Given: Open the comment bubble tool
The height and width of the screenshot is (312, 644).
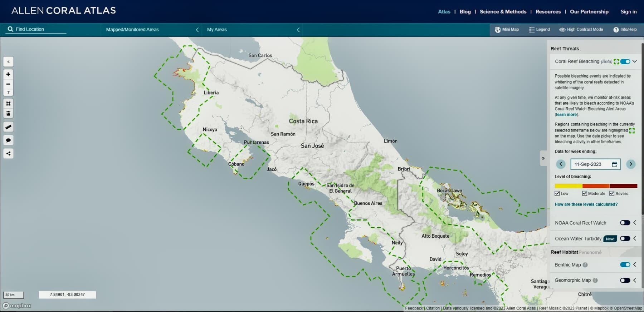Looking at the screenshot, I should pyautogui.click(x=8, y=140).
